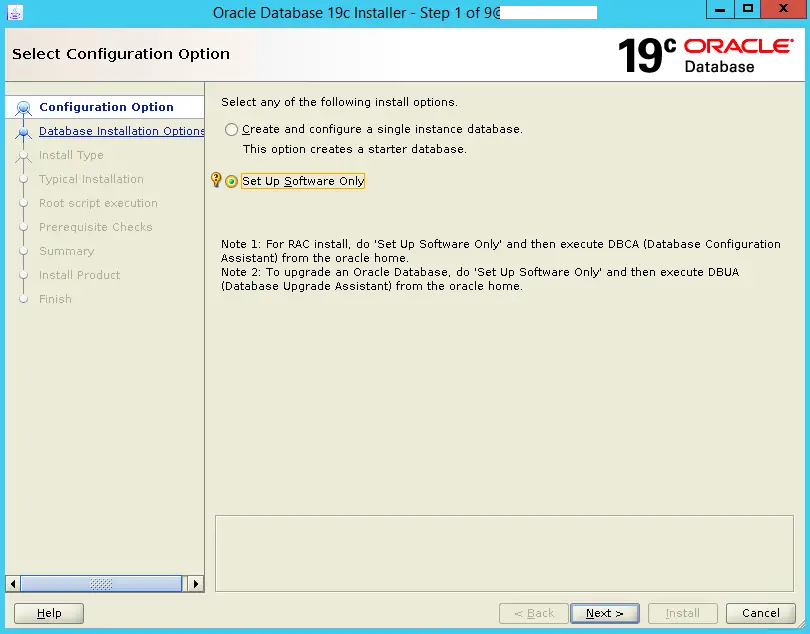Click the Root script execution step label
This screenshot has height=634, width=810.
pyautogui.click(x=98, y=203)
